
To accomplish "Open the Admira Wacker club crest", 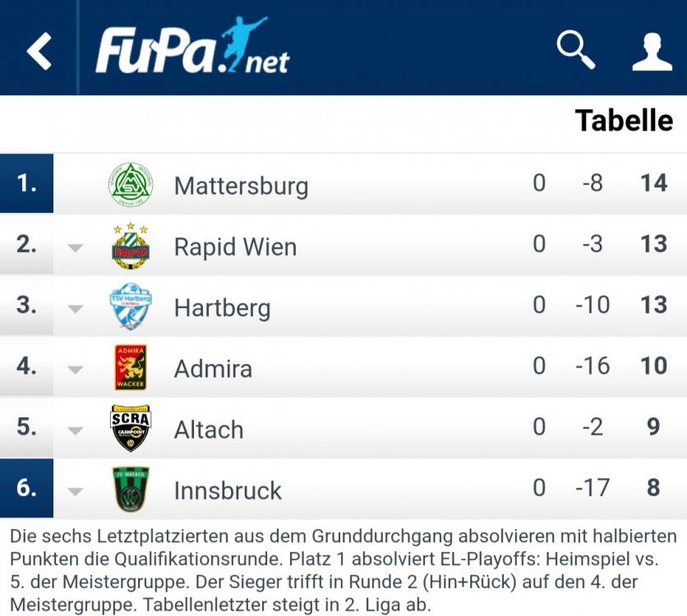I will click(x=131, y=367).
